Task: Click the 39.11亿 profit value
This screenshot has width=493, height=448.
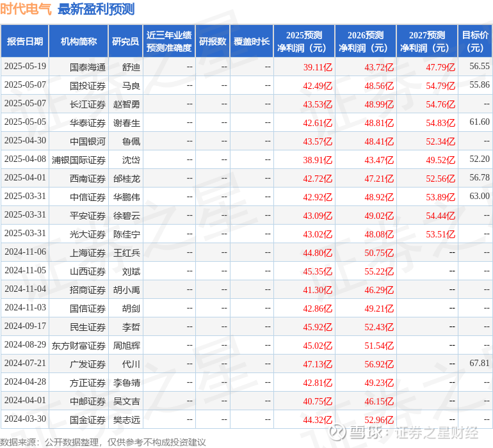Action: [x=318, y=67]
